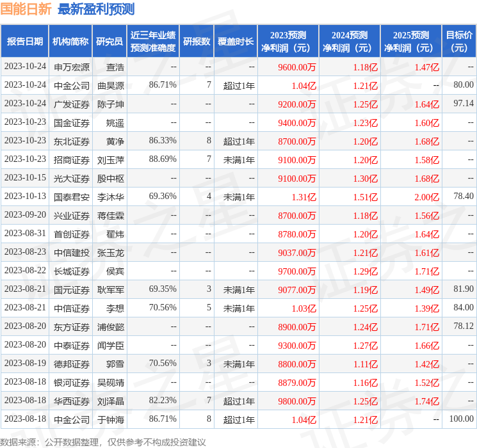The image size is (477, 448).
Task: Select the accuracy value 88.69%
Action: 163,159
